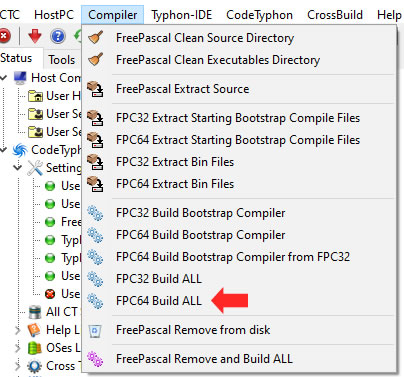Viewport: 404px width, 377px height.
Task: Open the Typhon-IDE menu
Action: [182, 15]
